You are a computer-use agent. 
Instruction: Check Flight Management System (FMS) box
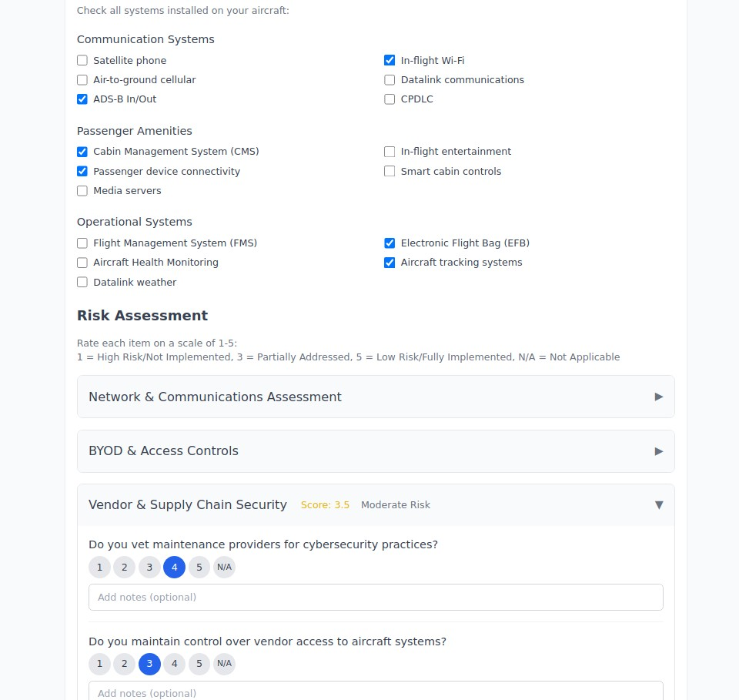(x=82, y=243)
